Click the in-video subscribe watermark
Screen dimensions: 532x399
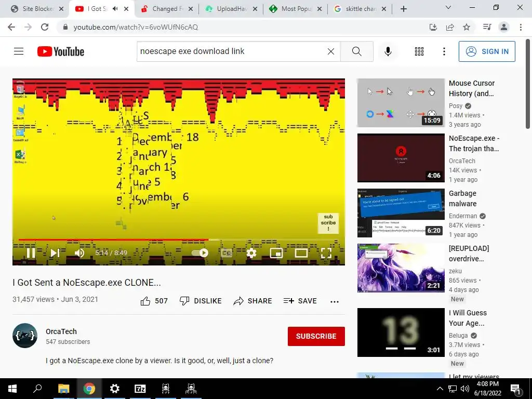point(328,223)
